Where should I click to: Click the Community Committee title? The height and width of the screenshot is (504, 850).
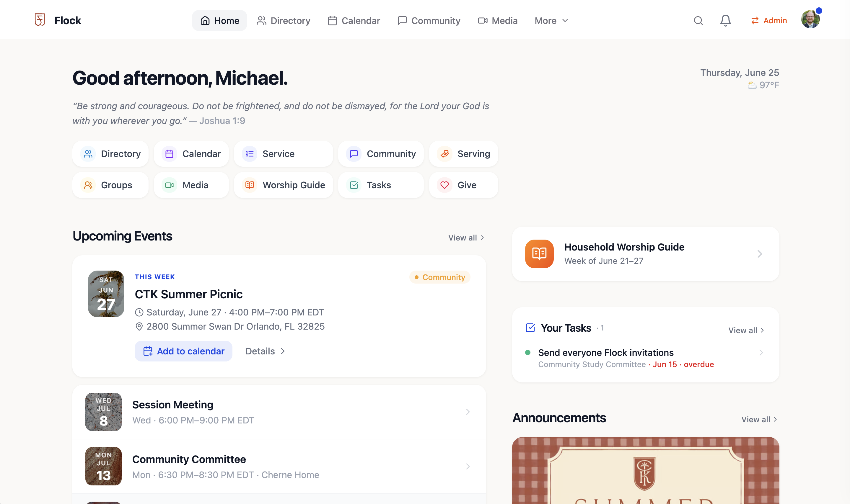[x=189, y=459]
